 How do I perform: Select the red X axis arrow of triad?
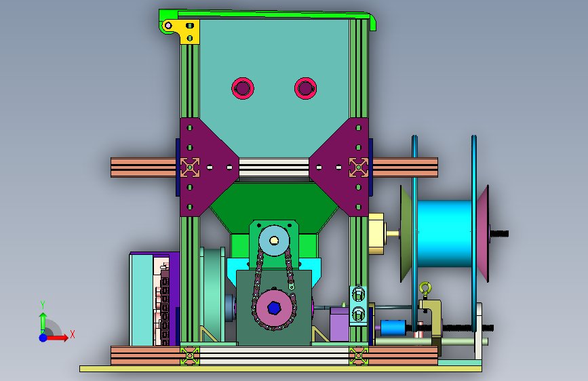[57, 338]
